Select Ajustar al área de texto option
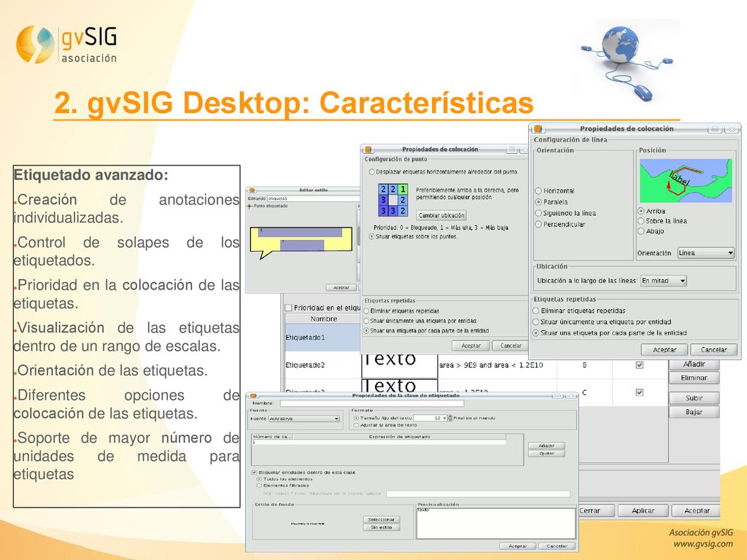The height and width of the screenshot is (560, 747). 356,425
